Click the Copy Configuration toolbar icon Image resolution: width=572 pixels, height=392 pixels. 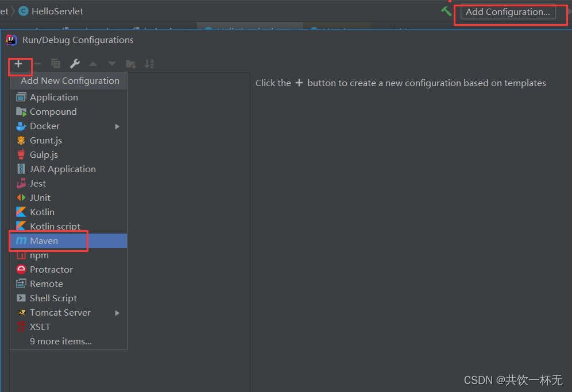[56, 64]
